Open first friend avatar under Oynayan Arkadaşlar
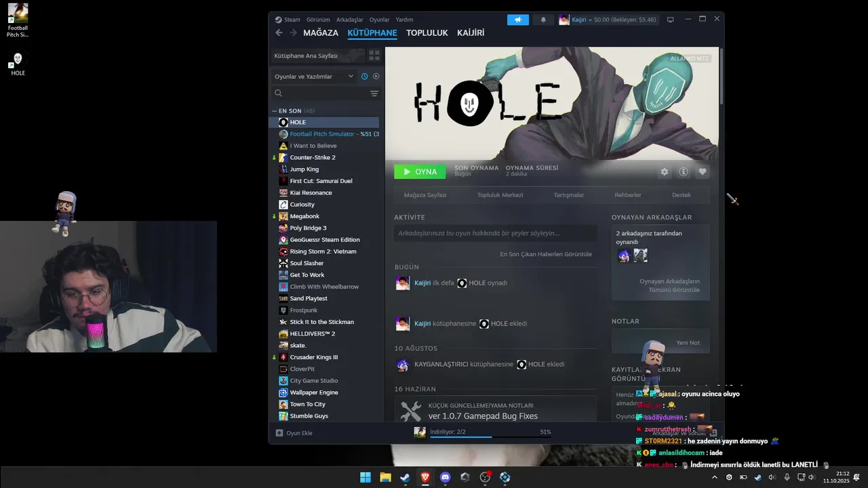This screenshot has width=868, height=488. (x=624, y=256)
